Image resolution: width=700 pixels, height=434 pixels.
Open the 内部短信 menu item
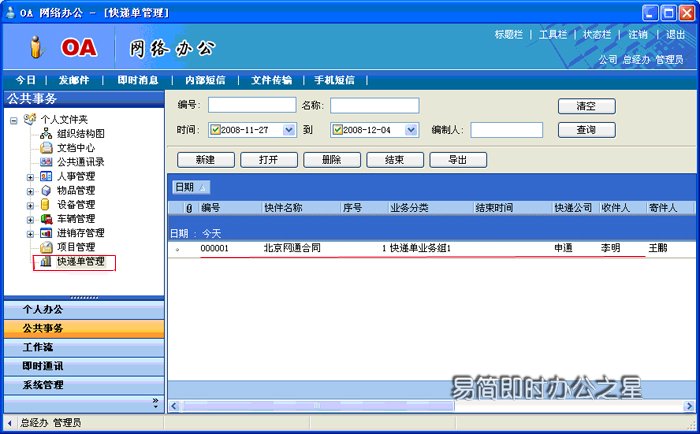205,80
